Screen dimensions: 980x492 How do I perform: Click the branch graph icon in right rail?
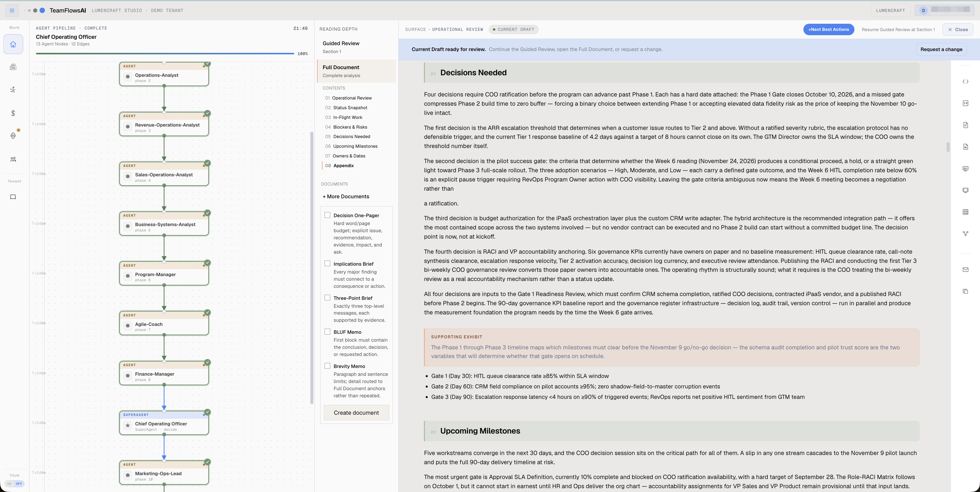(x=965, y=233)
